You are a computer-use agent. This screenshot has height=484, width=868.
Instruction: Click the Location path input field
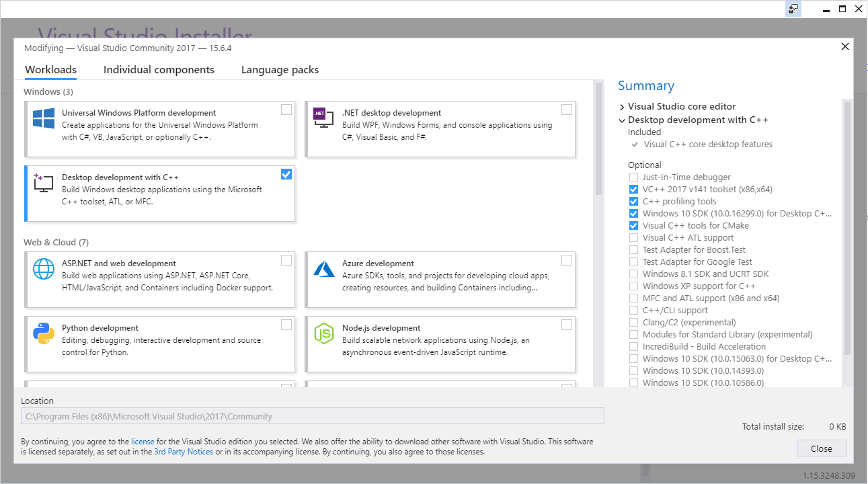point(313,416)
